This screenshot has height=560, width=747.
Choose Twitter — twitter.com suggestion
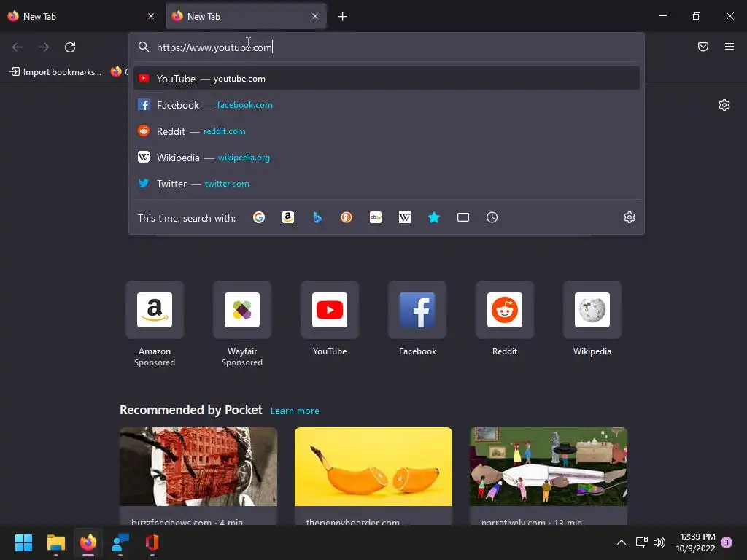[x=387, y=183]
